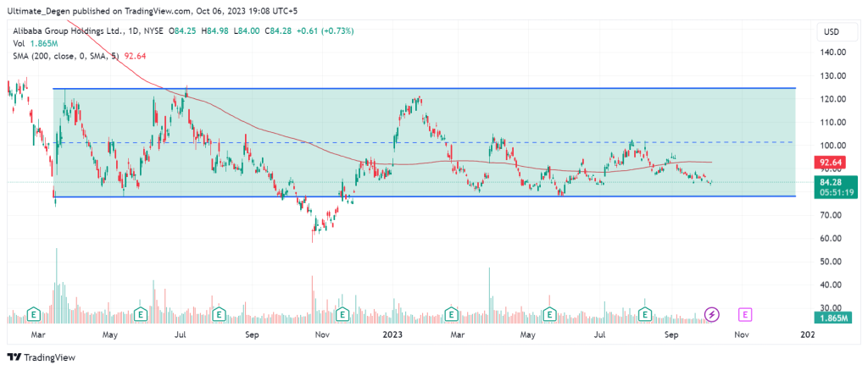This screenshot has height=370, width=868.
Task: Click the +0.61 (+0.73%) change value
Action: (326, 31)
